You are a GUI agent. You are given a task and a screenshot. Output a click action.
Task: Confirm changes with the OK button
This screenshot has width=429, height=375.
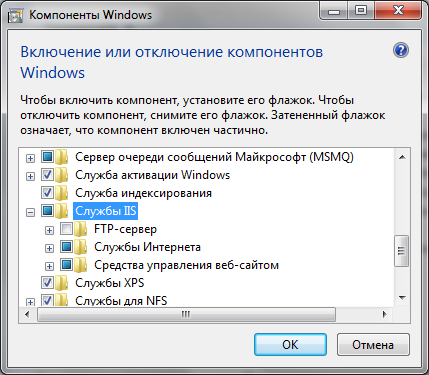(x=290, y=345)
